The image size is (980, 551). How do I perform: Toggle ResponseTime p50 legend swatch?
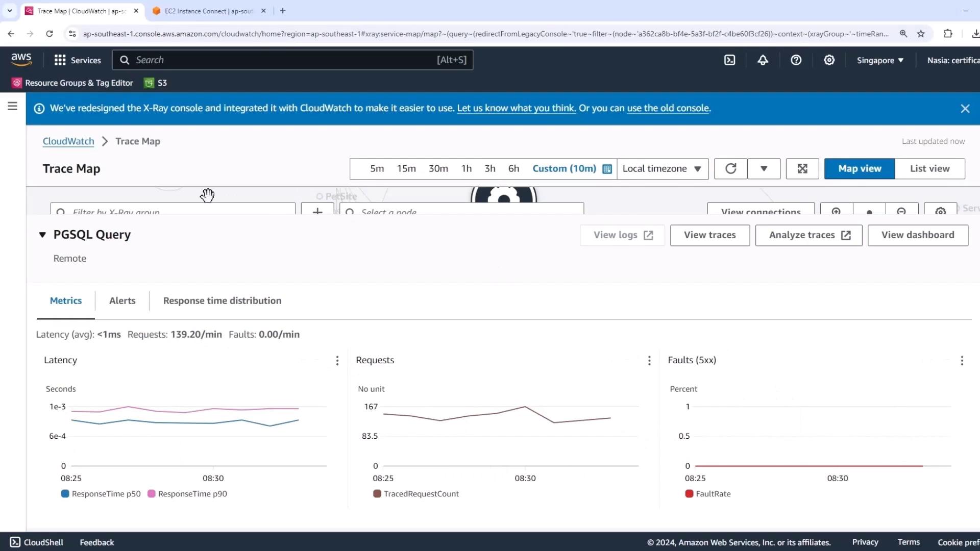[65, 494]
